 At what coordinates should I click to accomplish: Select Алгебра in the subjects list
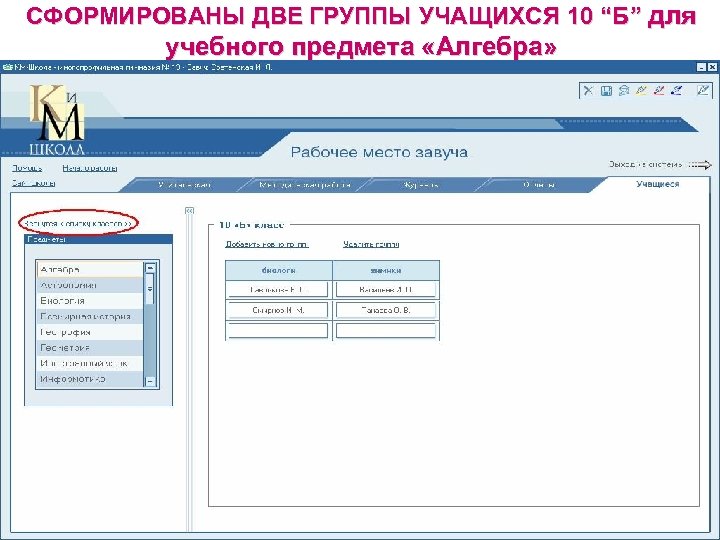[90, 270]
